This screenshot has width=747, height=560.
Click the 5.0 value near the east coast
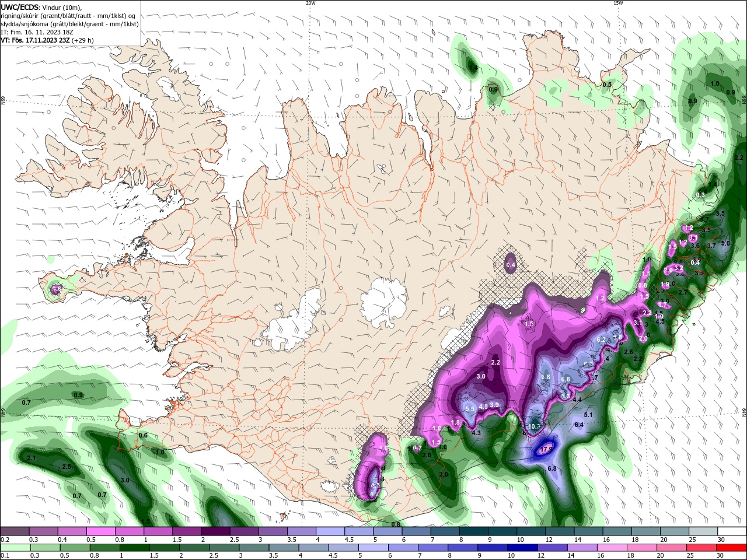point(725,243)
